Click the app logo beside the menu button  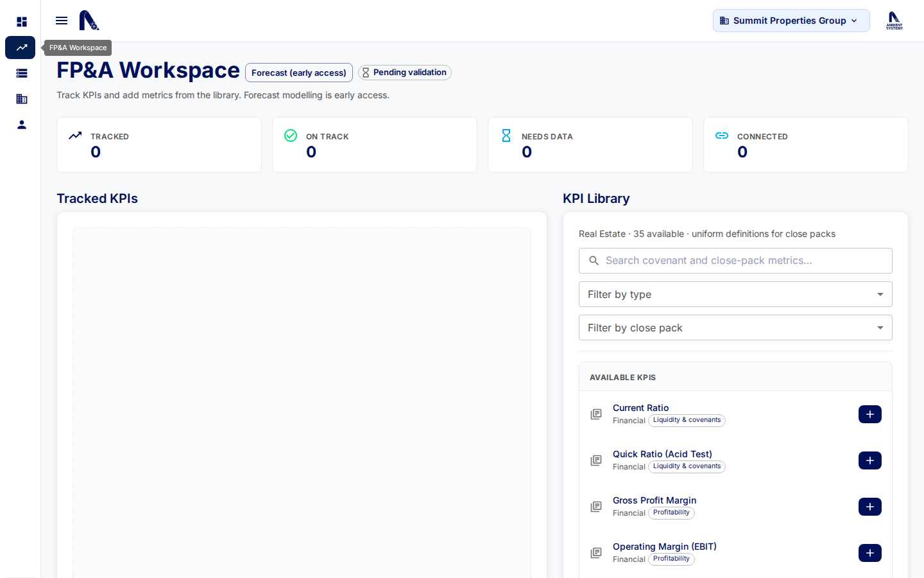click(89, 21)
